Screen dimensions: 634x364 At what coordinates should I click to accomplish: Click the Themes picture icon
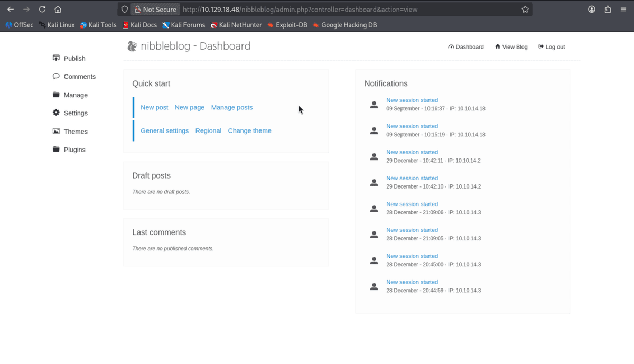click(56, 131)
